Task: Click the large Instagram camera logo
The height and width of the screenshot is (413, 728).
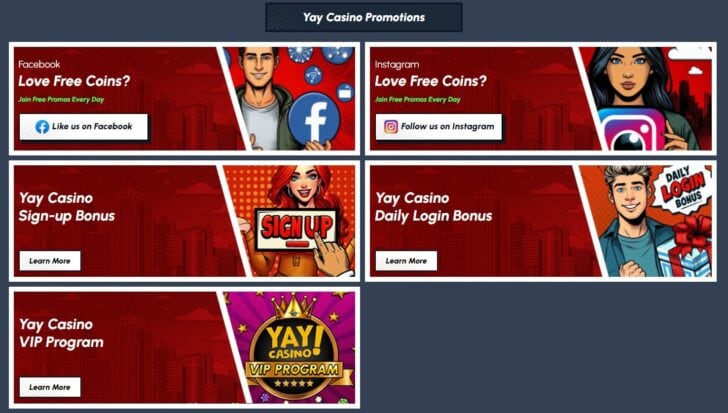Action: (x=631, y=130)
